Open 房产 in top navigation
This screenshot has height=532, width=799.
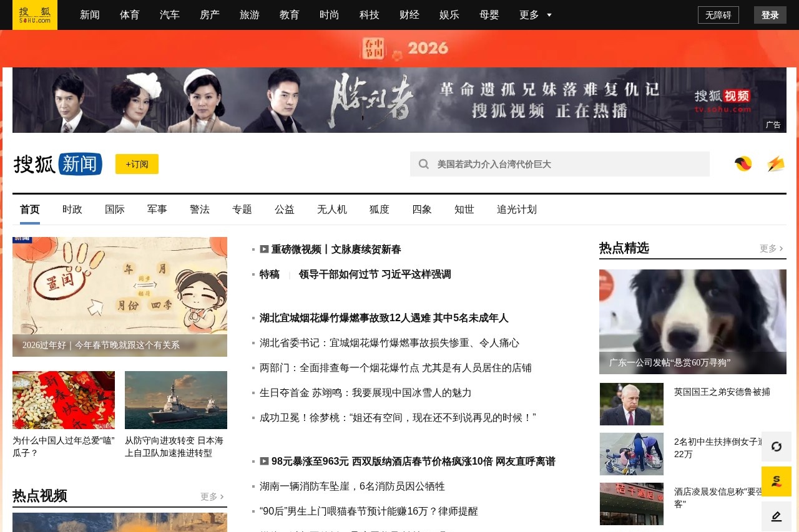210,15
